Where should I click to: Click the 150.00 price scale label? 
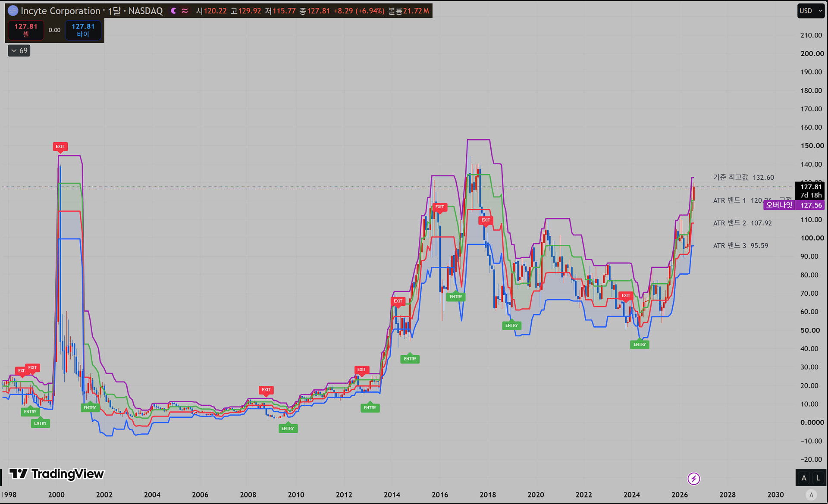pyautogui.click(x=812, y=146)
